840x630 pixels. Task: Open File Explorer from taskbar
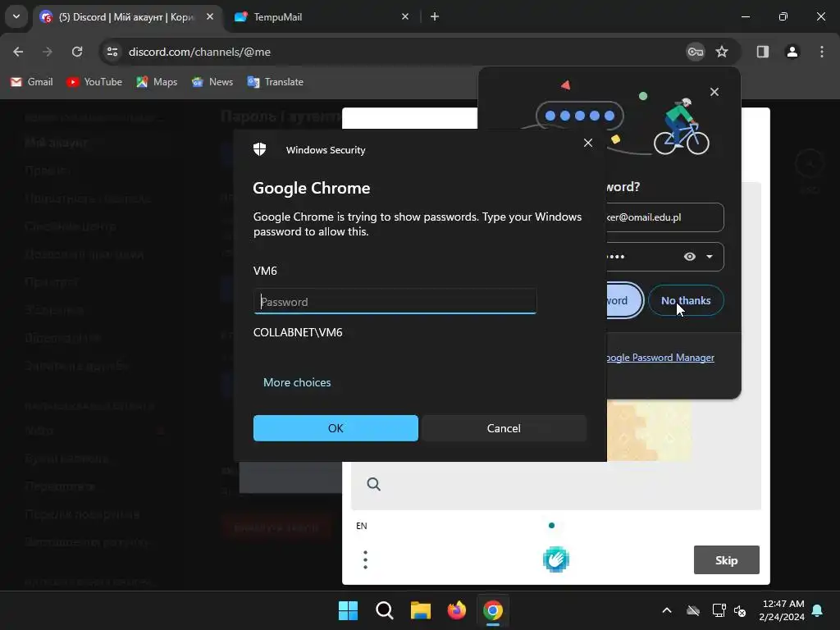[x=421, y=610]
